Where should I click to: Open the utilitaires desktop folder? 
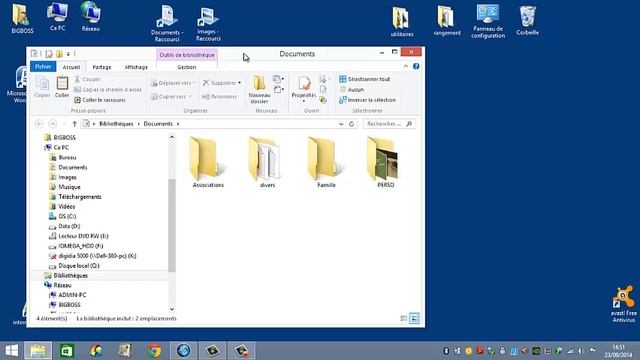[x=402, y=21]
